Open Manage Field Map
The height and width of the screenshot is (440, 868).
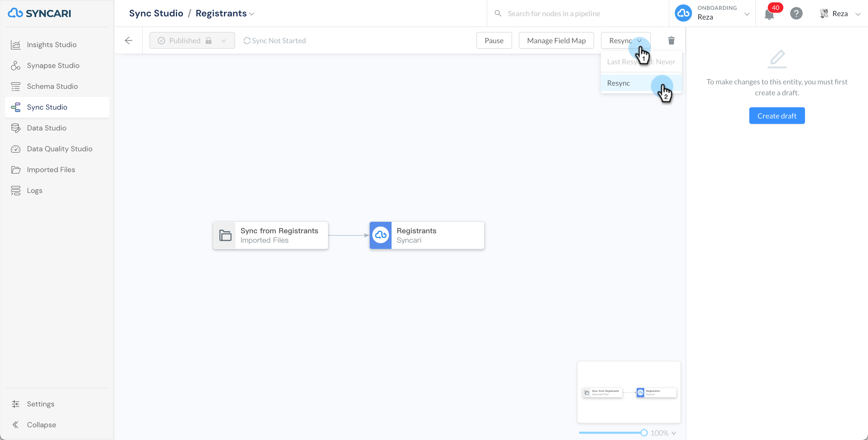pos(556,40)
